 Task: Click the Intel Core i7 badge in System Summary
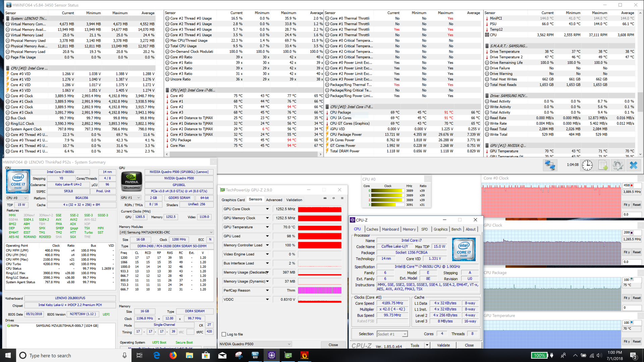[x=18, y=181]
